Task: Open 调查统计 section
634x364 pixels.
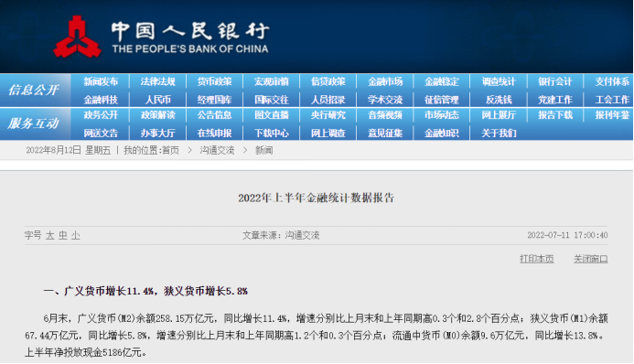Action: point(499,81)
